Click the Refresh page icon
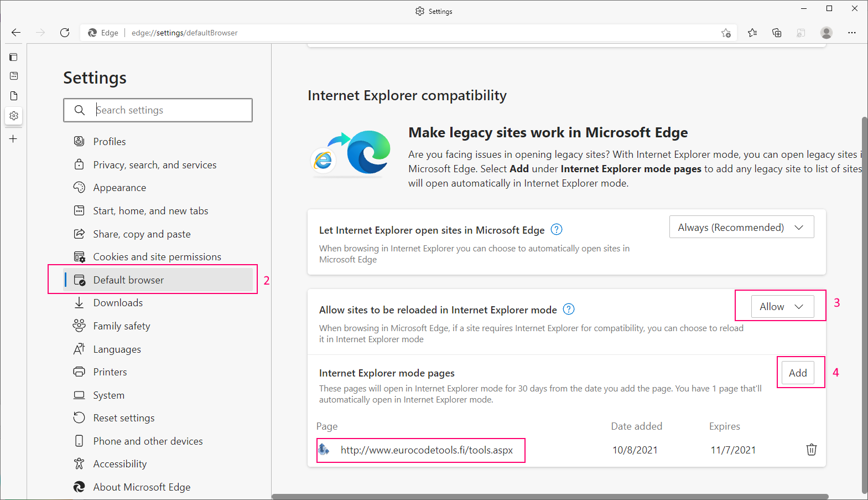This screenshot has height=500, width=868. tap(65, 33)
